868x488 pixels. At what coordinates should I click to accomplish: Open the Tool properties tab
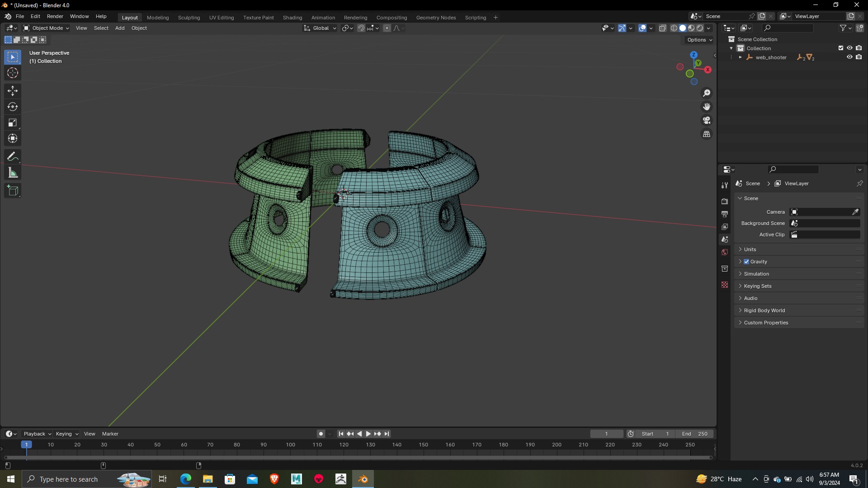click(725, 185)
